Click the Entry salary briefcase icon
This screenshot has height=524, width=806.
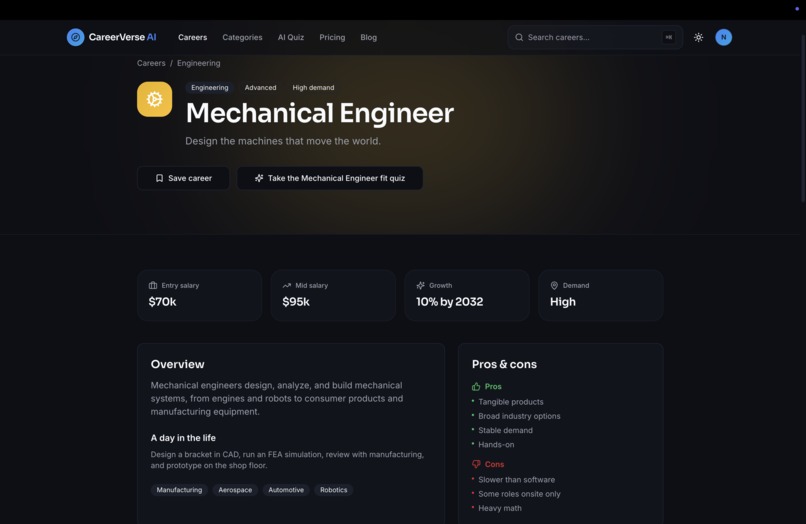click(153, 285)
